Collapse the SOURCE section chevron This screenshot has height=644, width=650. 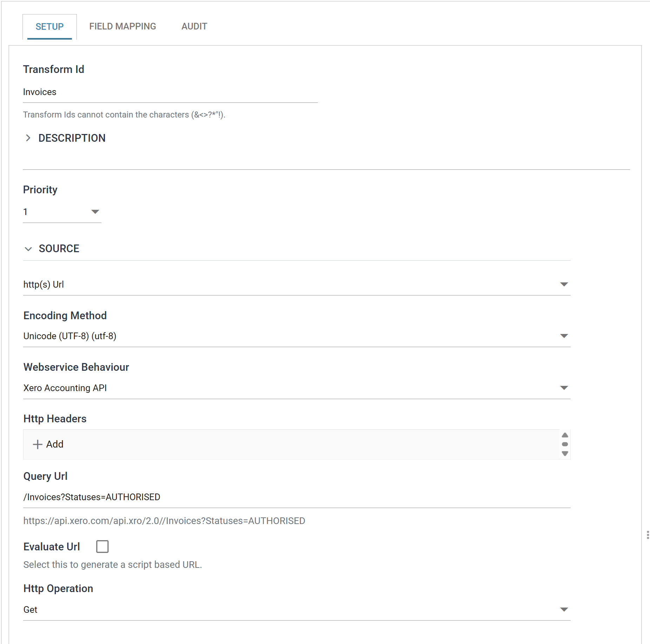coord(28,249)
